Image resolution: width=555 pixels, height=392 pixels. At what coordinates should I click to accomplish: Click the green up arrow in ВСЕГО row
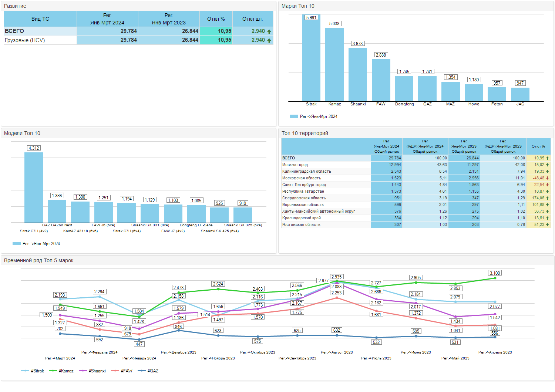tap(269, 31)
